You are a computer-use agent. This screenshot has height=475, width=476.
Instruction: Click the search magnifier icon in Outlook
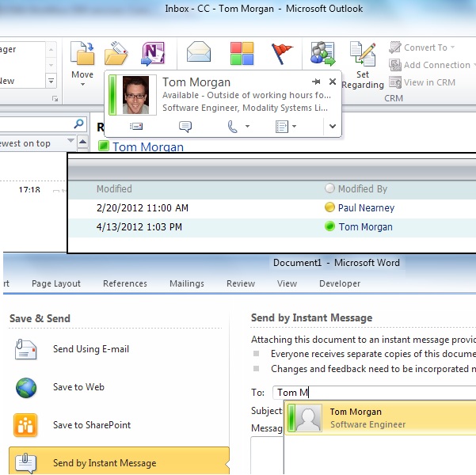click(x=78, y=123)
